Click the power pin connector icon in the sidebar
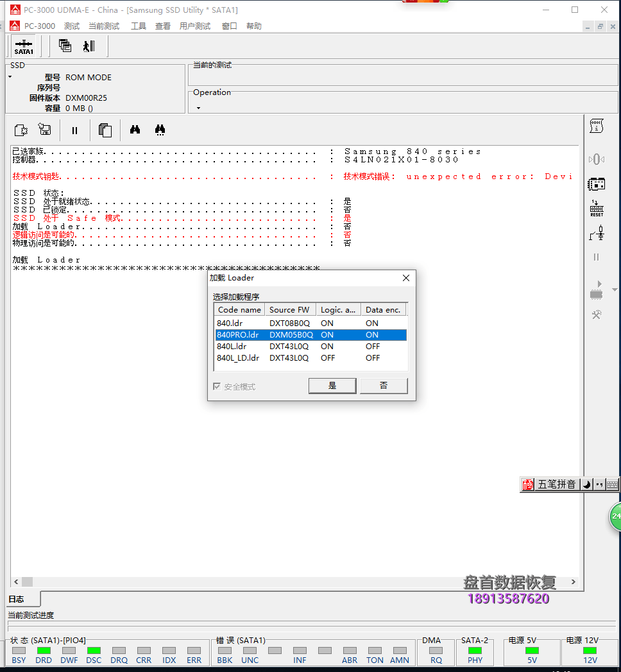This screenshot has height=672, width=621. (596, 233)
